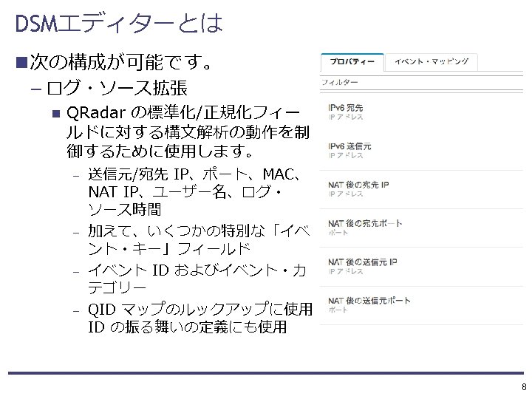Viewport: 532px width, 399px height.
Task: Click the slide title DSMエディターとは
Action: pos(119,24)
